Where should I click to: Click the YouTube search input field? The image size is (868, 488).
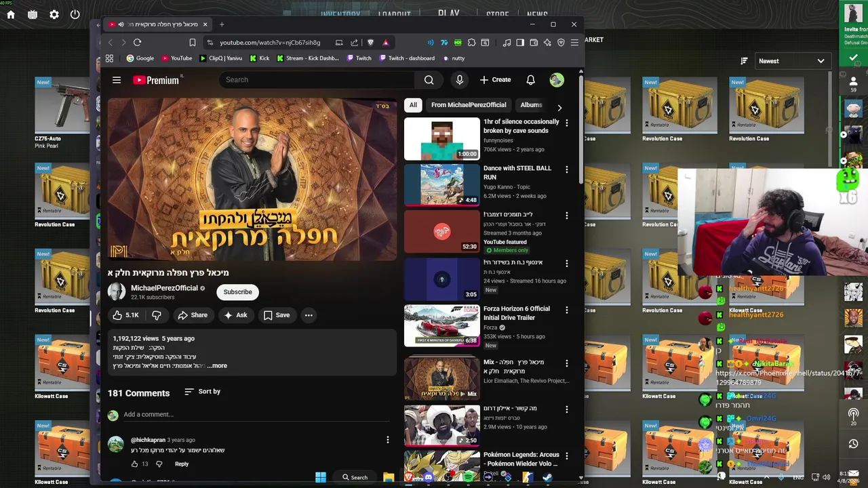point(317,80)
